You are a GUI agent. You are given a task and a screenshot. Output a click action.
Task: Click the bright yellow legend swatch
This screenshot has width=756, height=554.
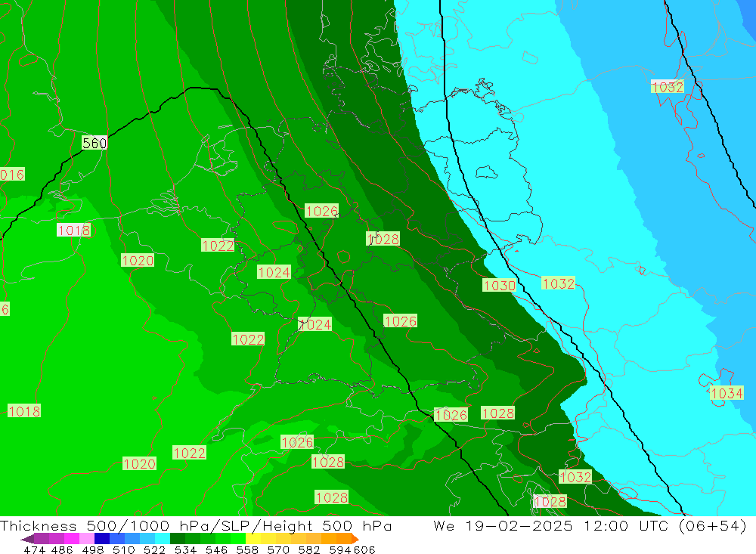click(x=253, y=539)
